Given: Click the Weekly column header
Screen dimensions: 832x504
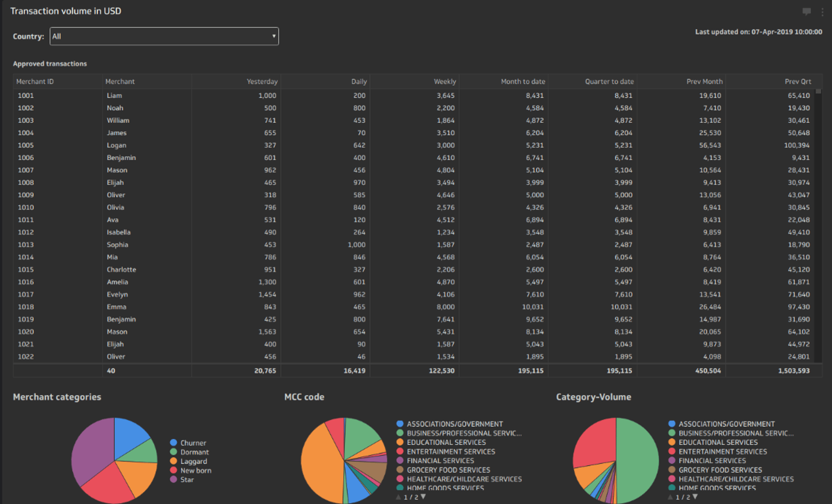Looking at the screenshot, I should coord(444,82).
